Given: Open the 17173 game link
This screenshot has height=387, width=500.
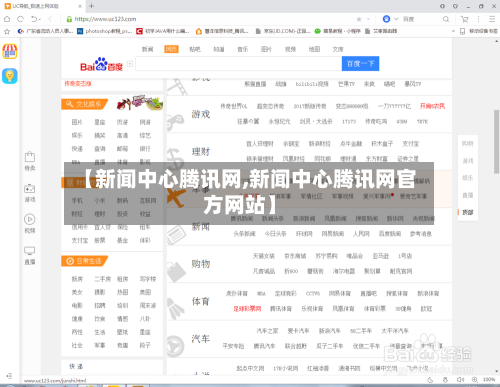Looking at the screenshot, I should pos(349,122).
